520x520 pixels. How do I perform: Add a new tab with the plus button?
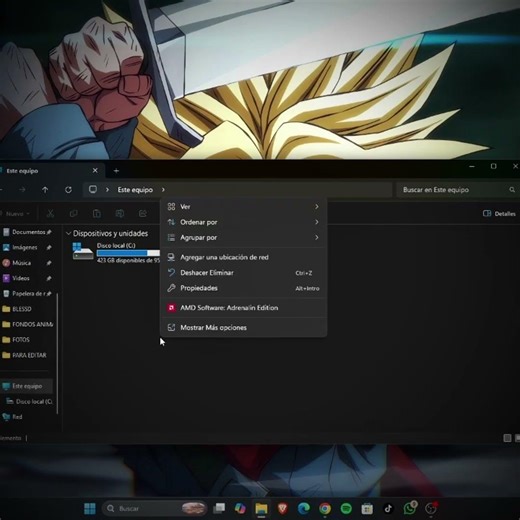[x=116, y=171]
